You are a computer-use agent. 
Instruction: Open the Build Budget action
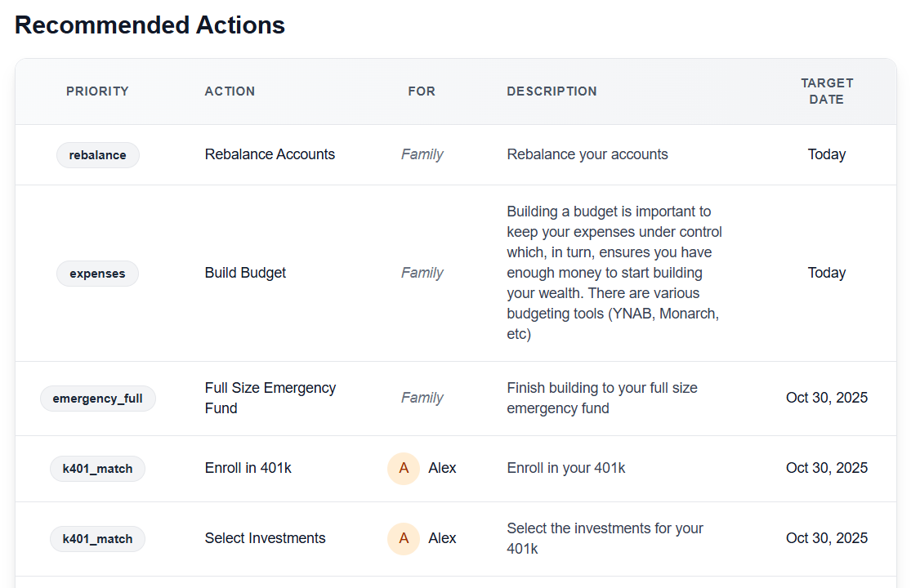pyautogui.click(x=245, y=273)
